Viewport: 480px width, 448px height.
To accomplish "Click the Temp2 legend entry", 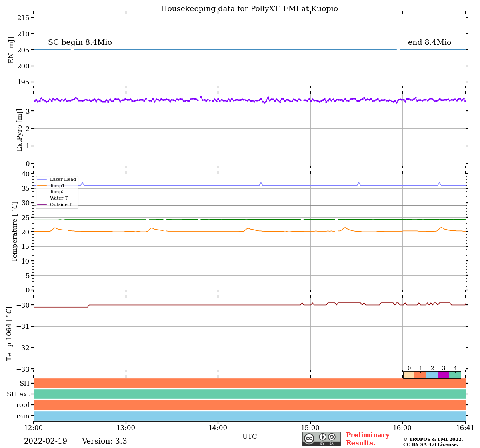I will tap(51, 192).
